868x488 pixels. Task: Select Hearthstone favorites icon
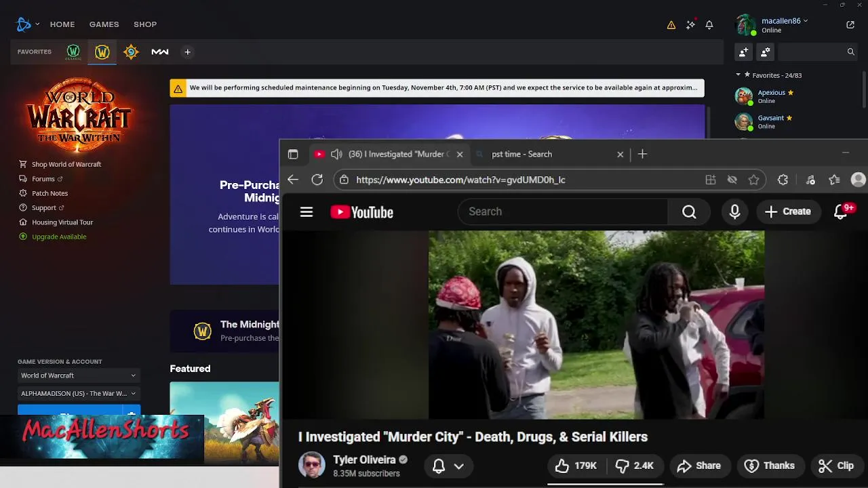131,52
